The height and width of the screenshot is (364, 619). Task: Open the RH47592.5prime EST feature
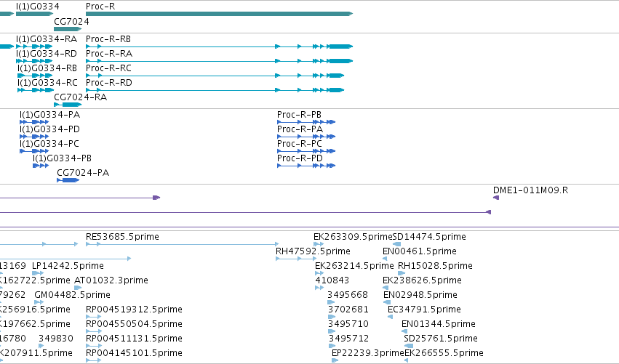tap(296, 259)
